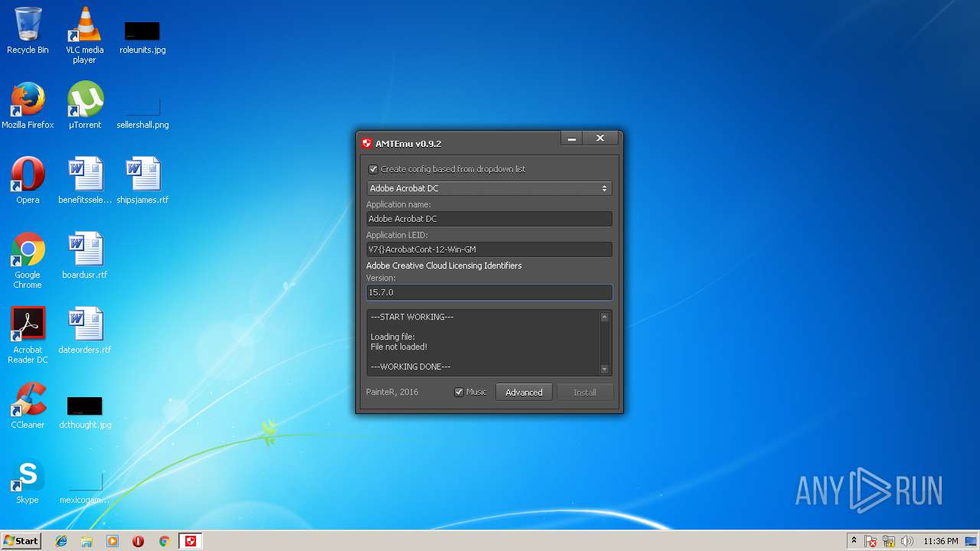The height and width of the screenshot is (551, 980).
Task: Select the shipsjames.rtf document icon
Action: click(x=142, y=181)
